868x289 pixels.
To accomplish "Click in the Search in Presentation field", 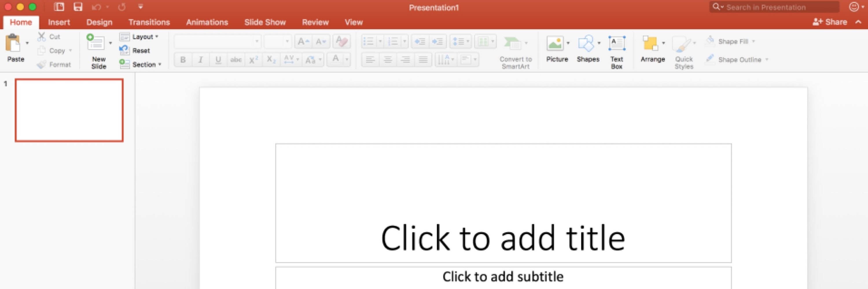I will [x=774, y=7].
